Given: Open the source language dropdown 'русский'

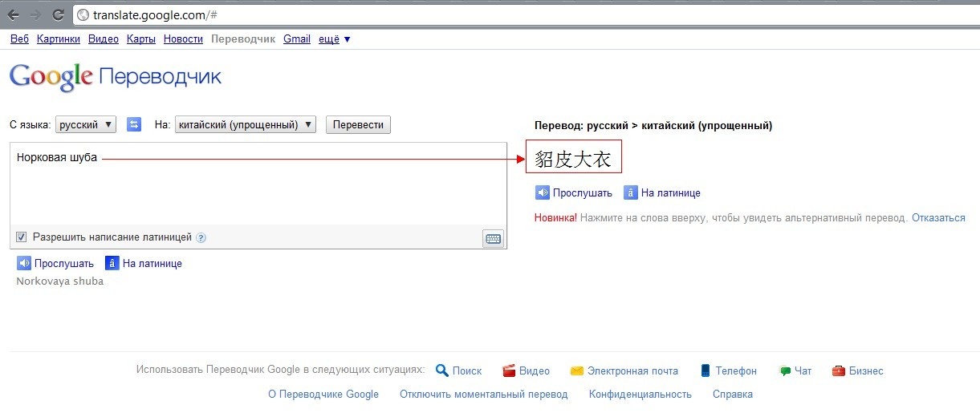Looking at the screenshot, I should (86, 124).
